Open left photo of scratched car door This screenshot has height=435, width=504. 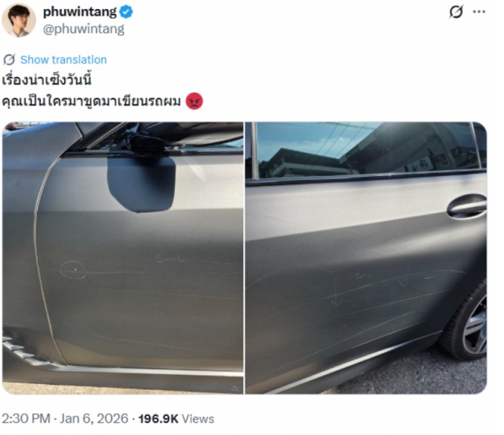click(123, 258)
